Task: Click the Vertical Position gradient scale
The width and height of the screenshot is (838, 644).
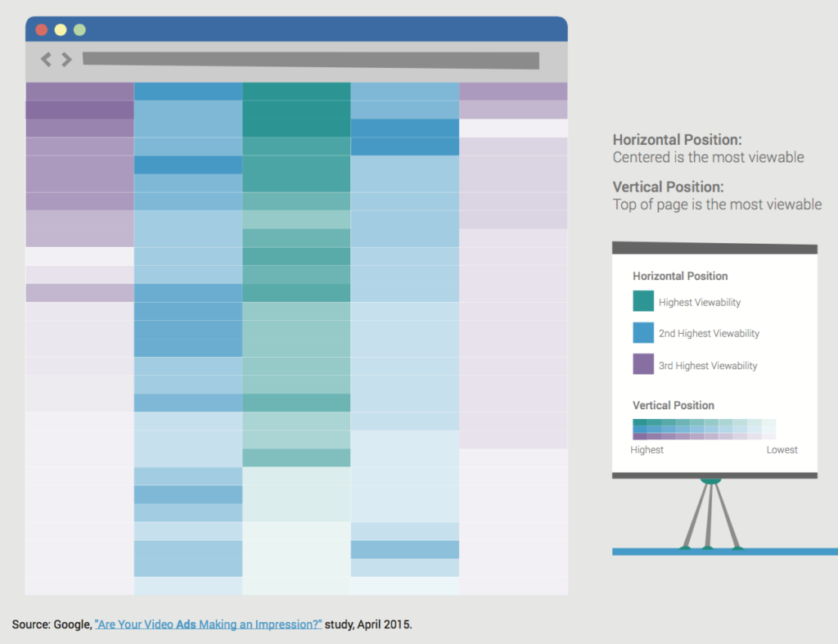Action: click(704, 429)
